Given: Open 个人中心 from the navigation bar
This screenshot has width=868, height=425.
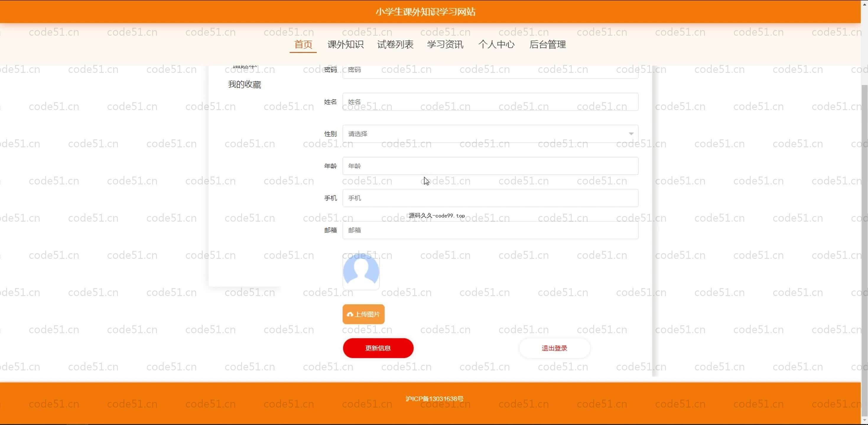Looking at the screenshot, I should (496, 44).
